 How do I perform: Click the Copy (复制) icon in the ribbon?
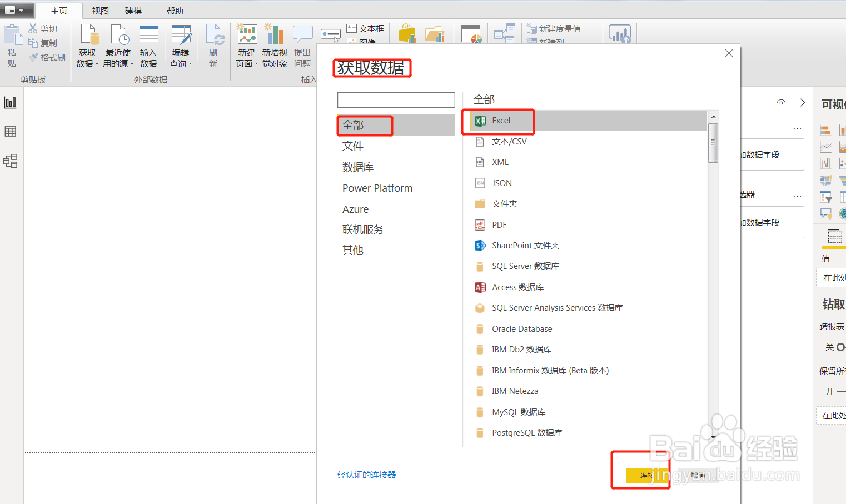(x=33, y=43)
